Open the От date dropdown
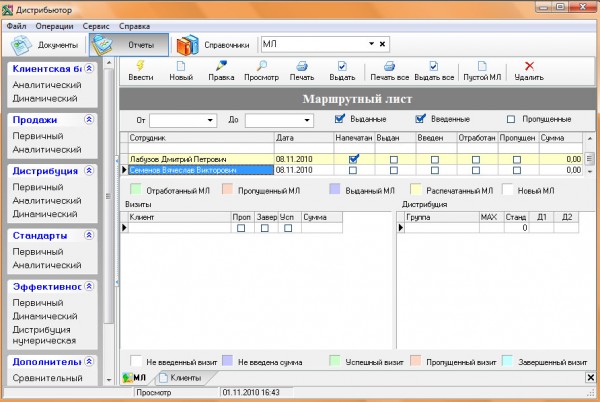This screenshot has width=600, height=402. coord(210,120)
